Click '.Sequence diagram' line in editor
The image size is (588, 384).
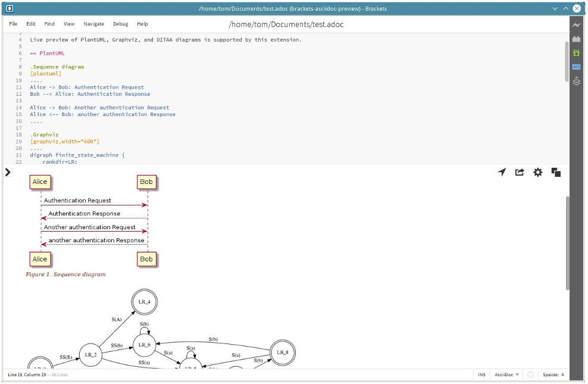[57, 67]
